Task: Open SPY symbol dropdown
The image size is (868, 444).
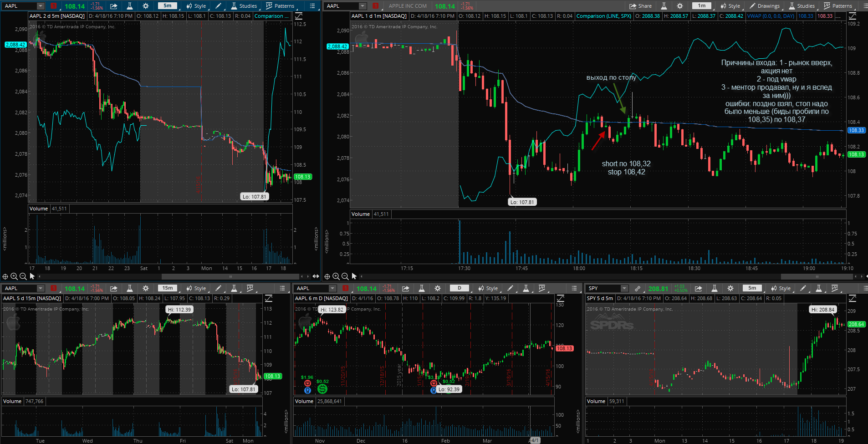Action: (x=624, y=288)
